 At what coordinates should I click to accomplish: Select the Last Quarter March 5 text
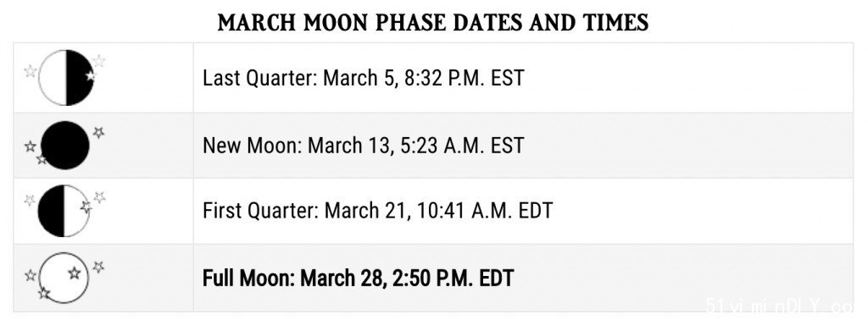(363, 78)
